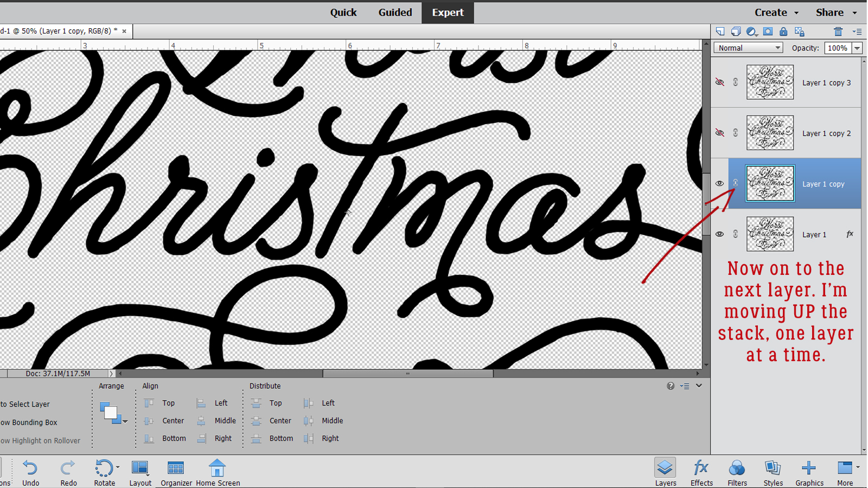868x488 pixels.
Task: Toggle link icon on Layer 1
Action: pyautogui.click(x=736, y=234)
